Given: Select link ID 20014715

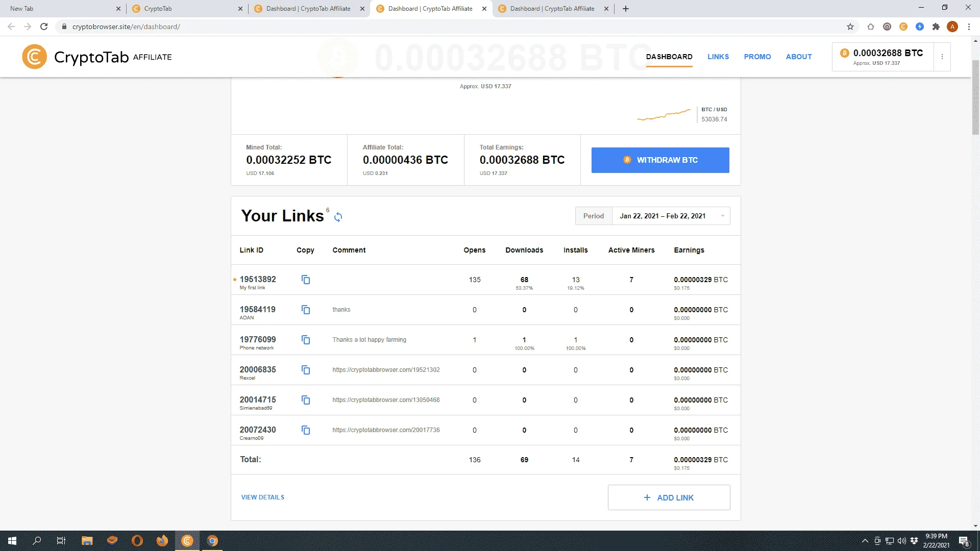Looking at the screenshot, I should [258, 399].
